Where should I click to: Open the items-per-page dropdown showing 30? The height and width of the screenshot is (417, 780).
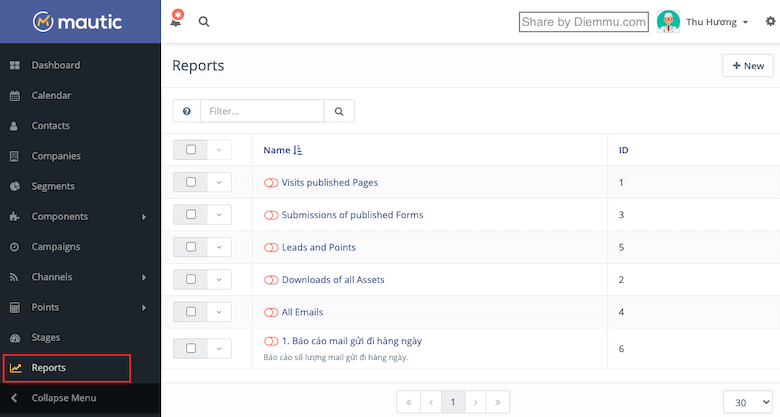click(x=748, y=402)
